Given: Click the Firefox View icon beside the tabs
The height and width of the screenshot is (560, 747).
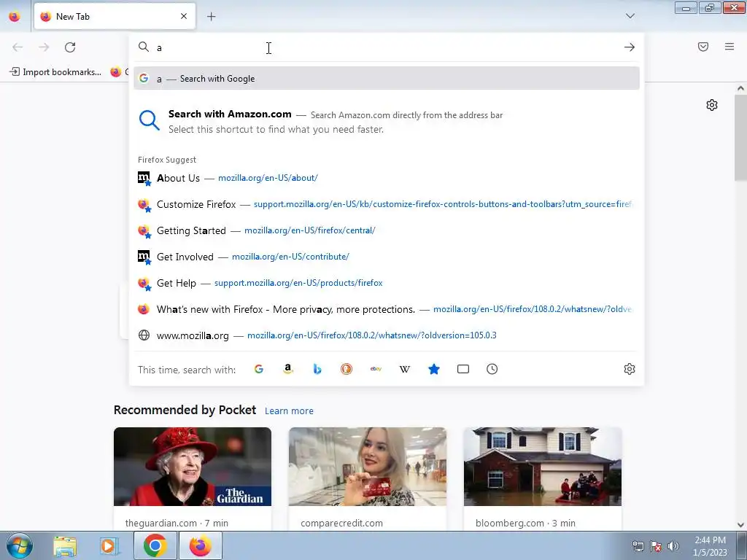Looking at the screenshot, I should pos(15,17).
